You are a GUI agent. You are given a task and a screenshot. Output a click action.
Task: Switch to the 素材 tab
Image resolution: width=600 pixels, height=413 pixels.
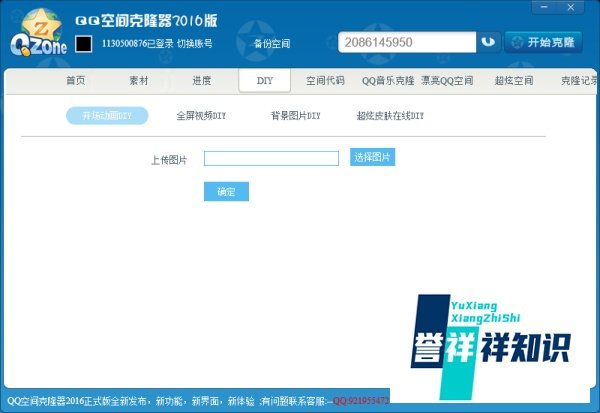tap(139, 81)
